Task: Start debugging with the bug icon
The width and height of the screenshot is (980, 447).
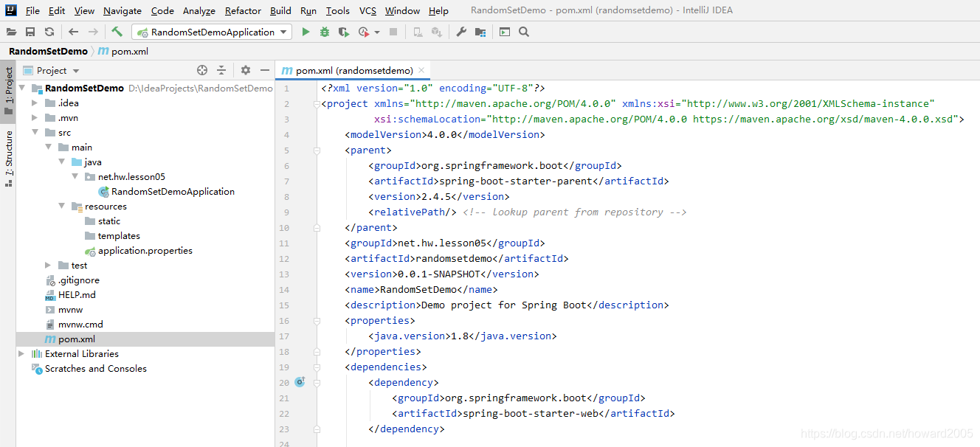Action: [x=325, y=32]
